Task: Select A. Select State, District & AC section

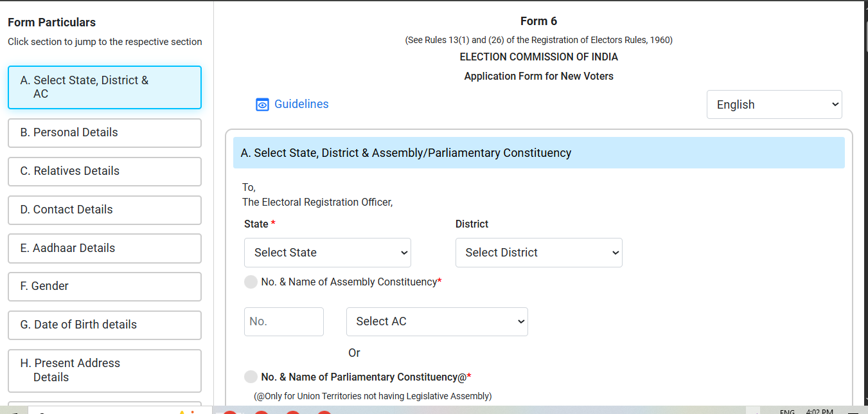Action: (104, 87)
